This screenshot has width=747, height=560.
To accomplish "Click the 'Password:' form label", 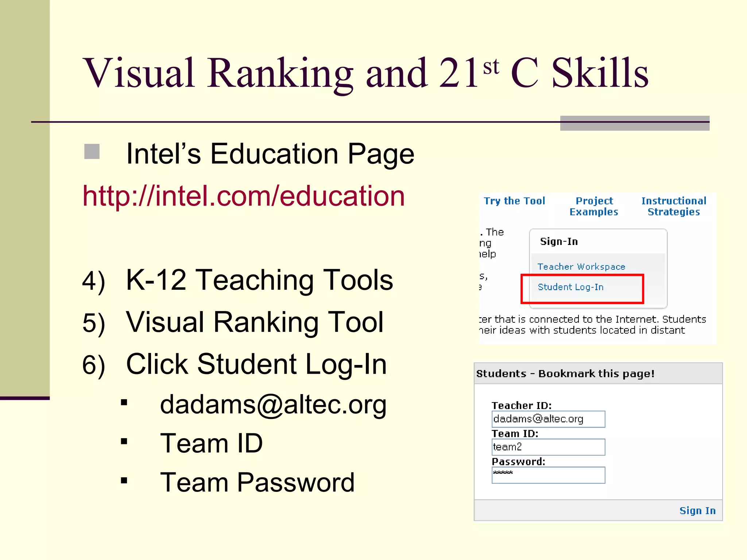I will click(x=518, y=462).
